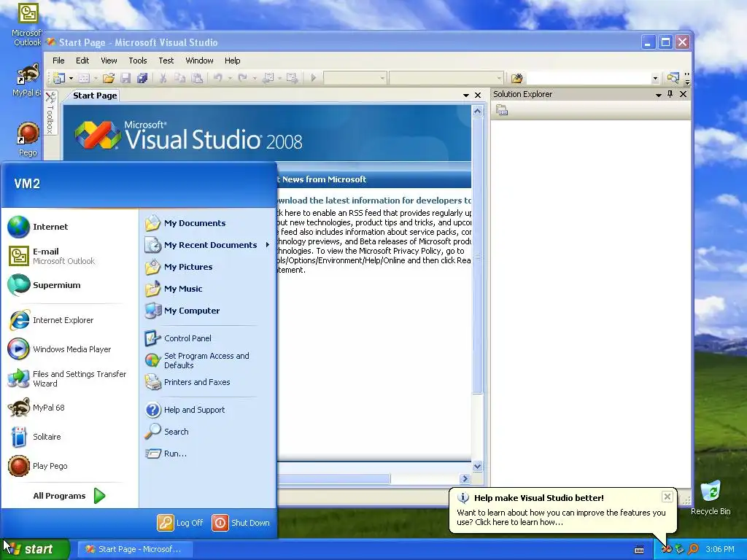Click the Open File folder toolbar icon
The width and height of the screenshot is (747, 560).
[x=109, y=77]
